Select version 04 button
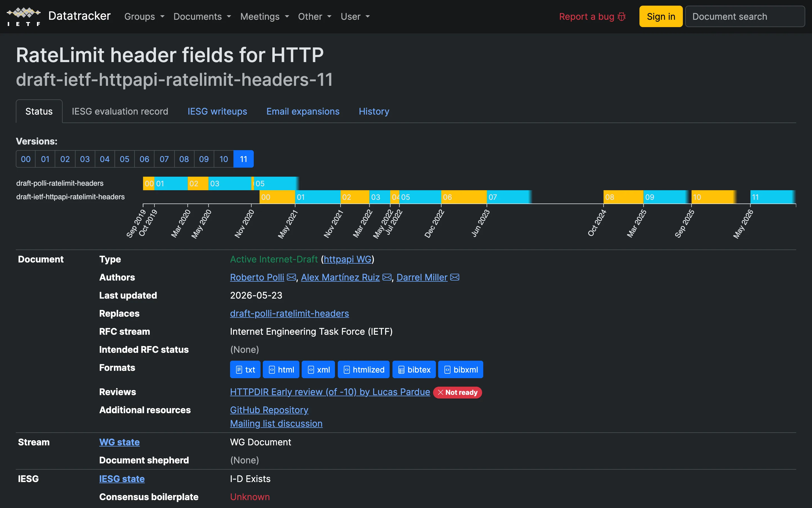Screen dimensions: 812x508 tap(105, 159)
